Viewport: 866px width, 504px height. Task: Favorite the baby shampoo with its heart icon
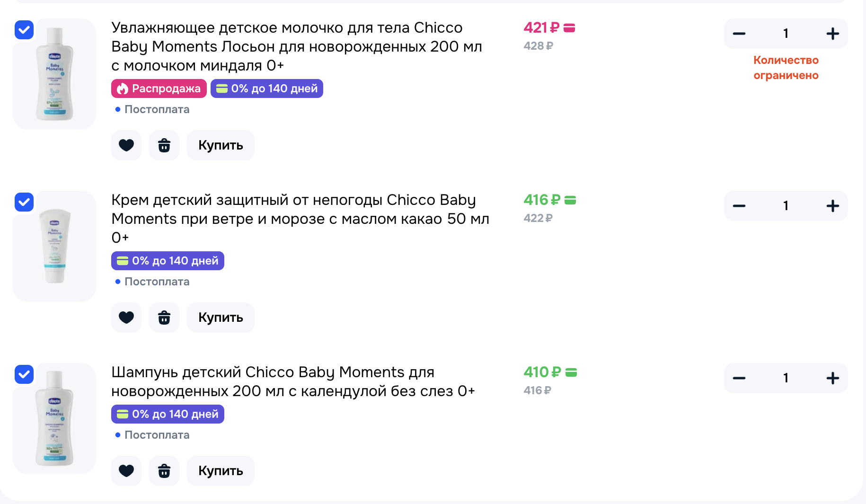[126, 471]
